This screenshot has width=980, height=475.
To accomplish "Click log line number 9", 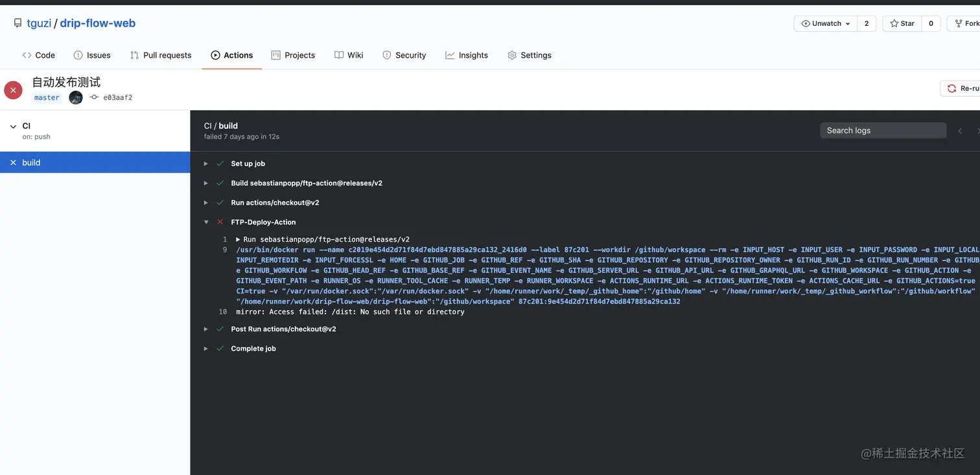I will tap(225, 249).
